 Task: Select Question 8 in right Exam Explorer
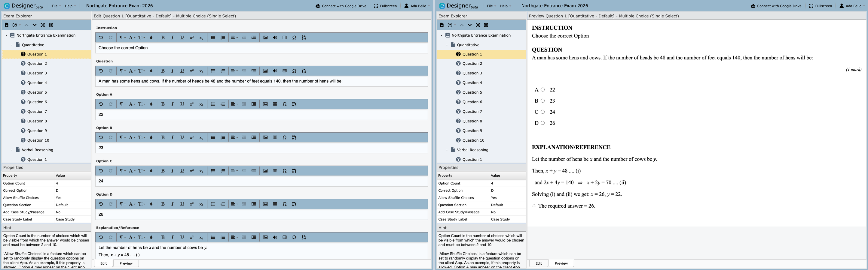click(x=472, y=121)
